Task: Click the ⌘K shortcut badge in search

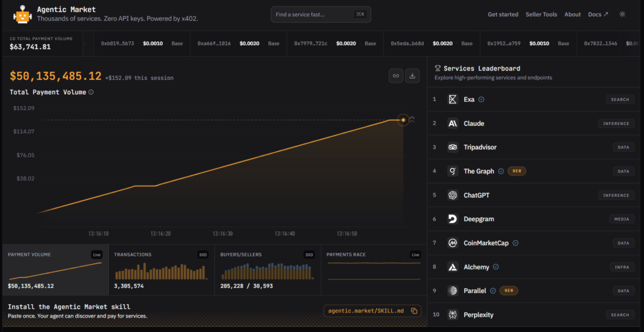Action: (360, 14)
